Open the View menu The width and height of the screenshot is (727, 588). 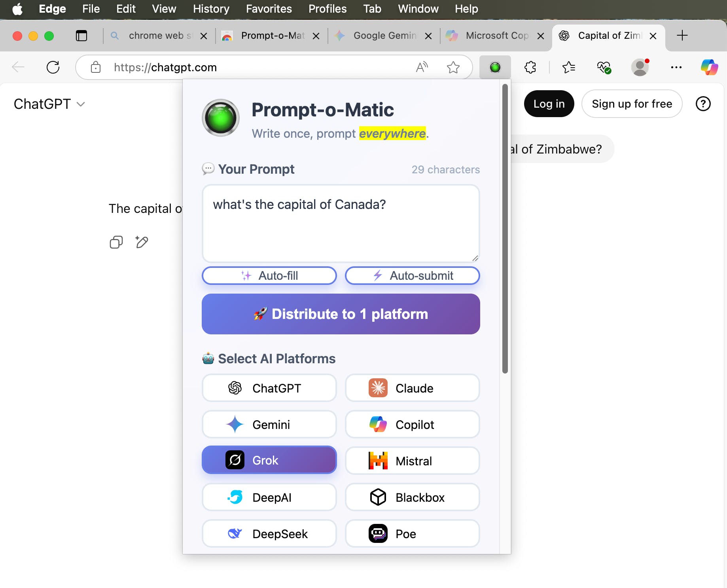pos(164,9)
